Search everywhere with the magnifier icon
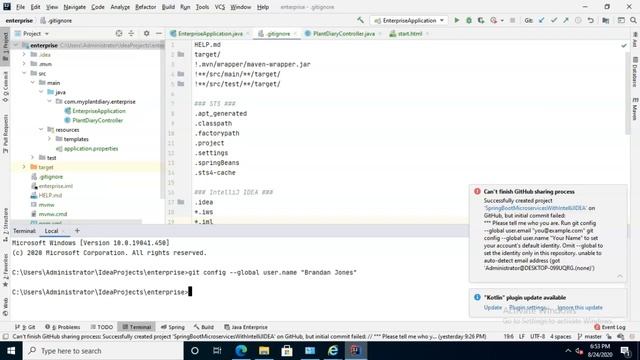Screen dimensions: 640x360 (x=633, y=20)
